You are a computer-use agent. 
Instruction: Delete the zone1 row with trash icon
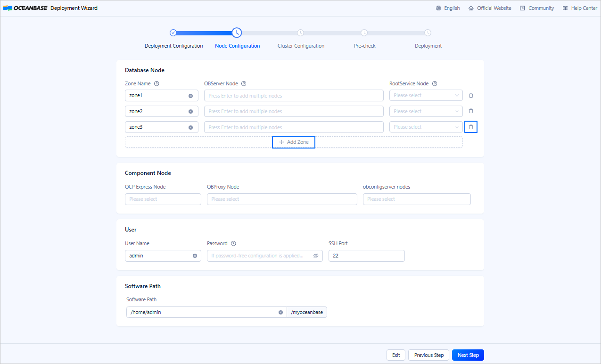(x=471, y=95)
